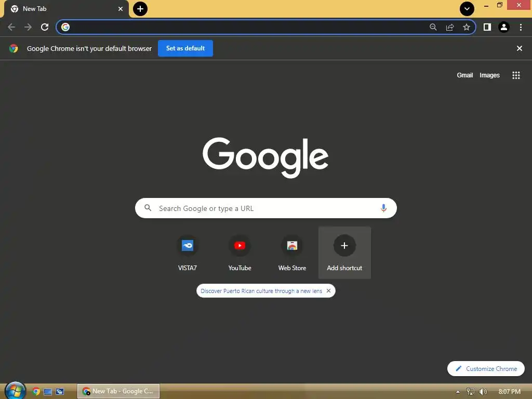The height and width of the screenshot is (399, 532).
Task: Click Add shortcut tile
Action: [344, 253]
